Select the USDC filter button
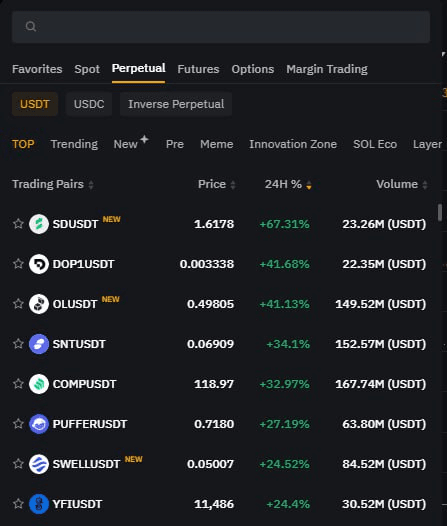 (89, 104)
